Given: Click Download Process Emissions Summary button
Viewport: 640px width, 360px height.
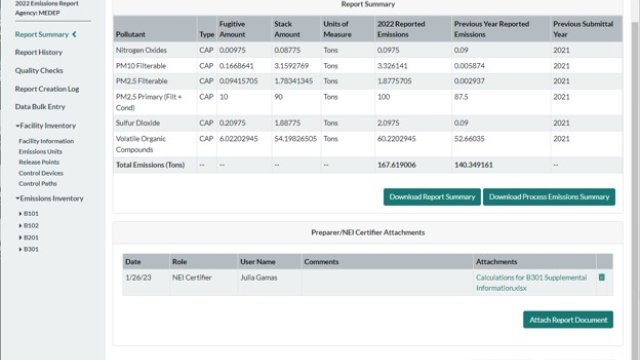Looking at the screenshot, I should (549, 197).
